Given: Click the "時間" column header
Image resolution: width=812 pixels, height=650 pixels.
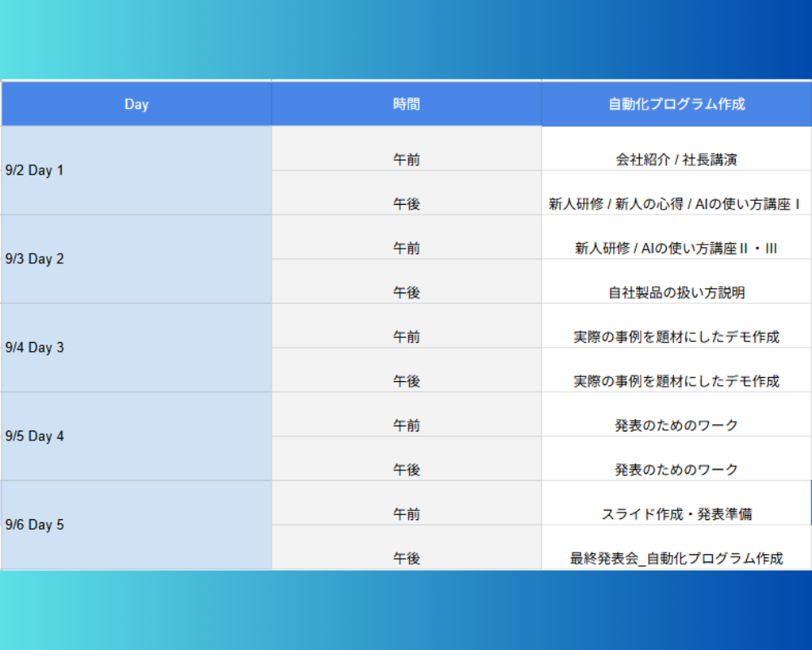Looking at the screenshot, I should [x=407, y=104].
